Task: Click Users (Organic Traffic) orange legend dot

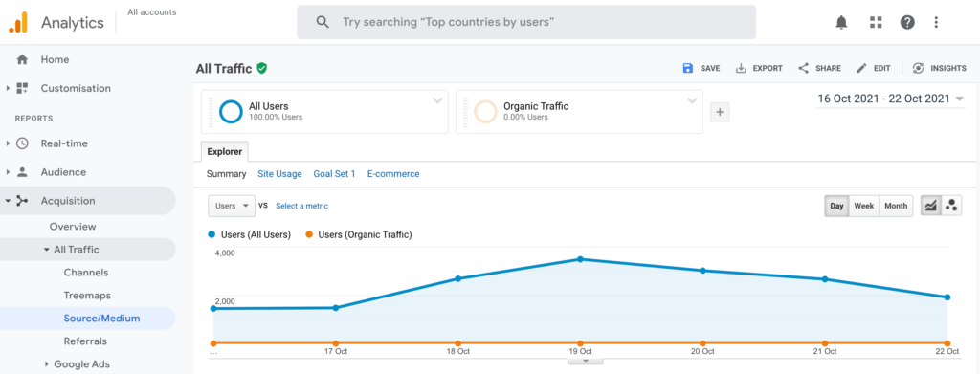Action: tap(309, 235)
